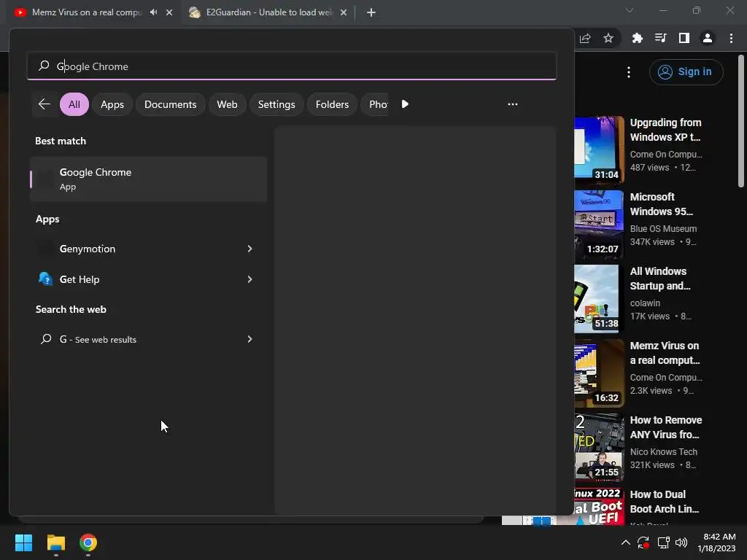Open Memz Virus on a real comput... title
Image resolution: width=747 pixels, height=560 pixels.
point(665,353)
